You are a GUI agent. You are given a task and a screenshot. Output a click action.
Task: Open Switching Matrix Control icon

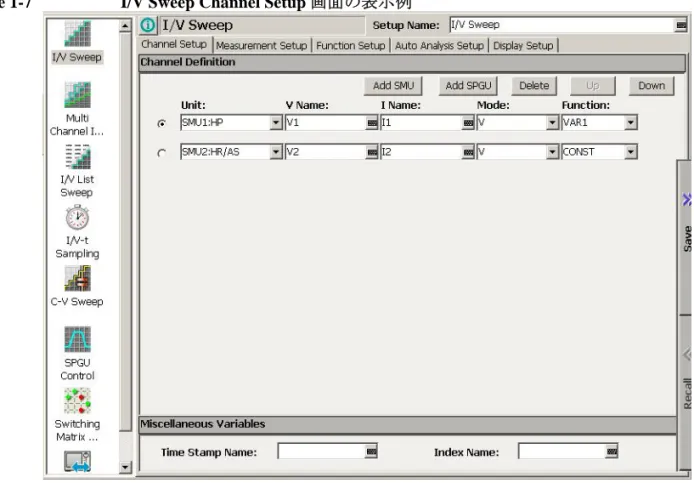(x=77, y=401)
